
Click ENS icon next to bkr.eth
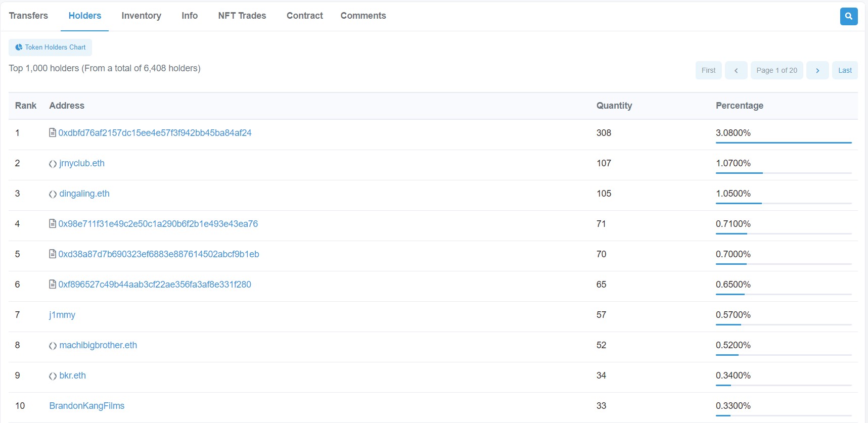(53, 376)
